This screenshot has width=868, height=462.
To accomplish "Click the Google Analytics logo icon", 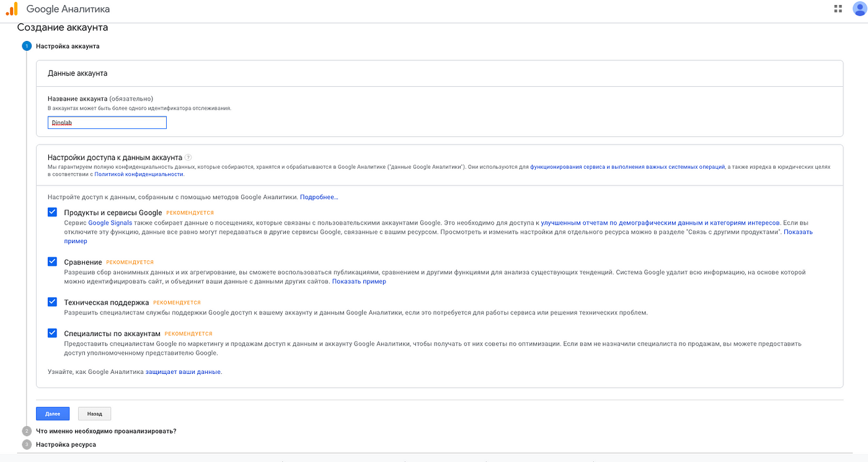I will [12, 9].
